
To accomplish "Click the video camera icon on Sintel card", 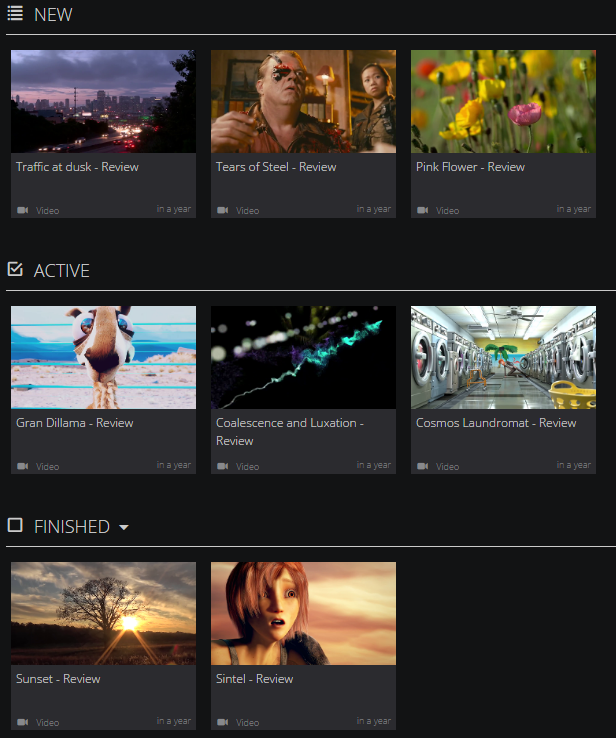I will (223, 722).
